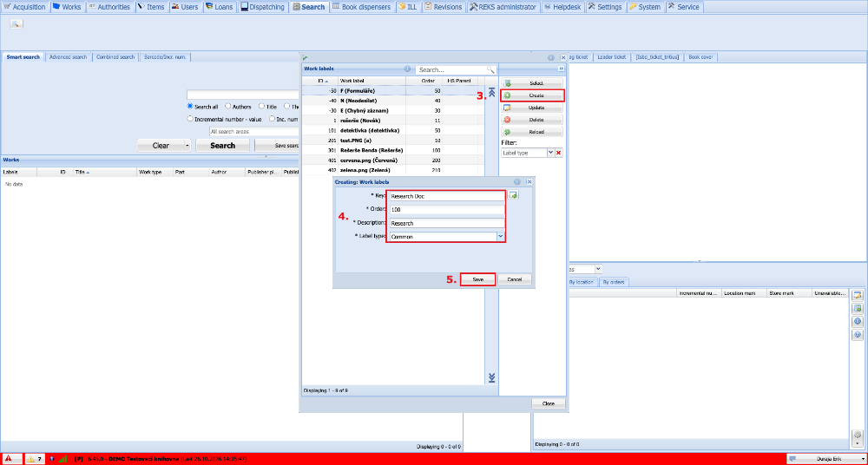Open the Label type dropdown showing Common
Viewport: 868px width, 465px height.
point(501,236)
